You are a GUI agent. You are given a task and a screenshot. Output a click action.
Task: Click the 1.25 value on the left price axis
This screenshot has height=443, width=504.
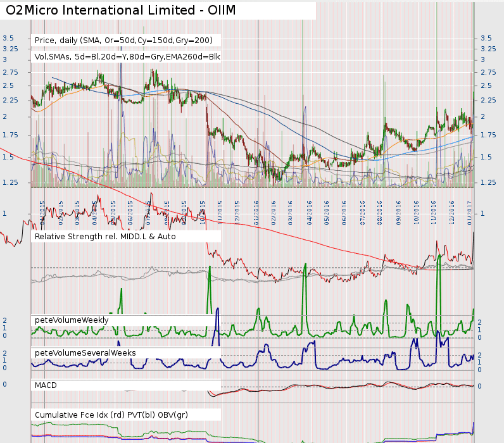pyautogui.click(x=11, y=182)
